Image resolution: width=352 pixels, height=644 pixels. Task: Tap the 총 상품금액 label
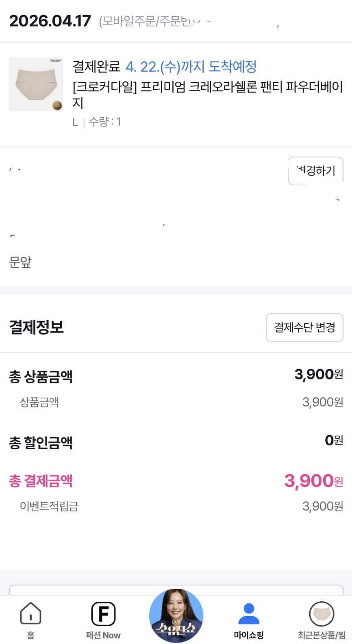tap(41, 376)
